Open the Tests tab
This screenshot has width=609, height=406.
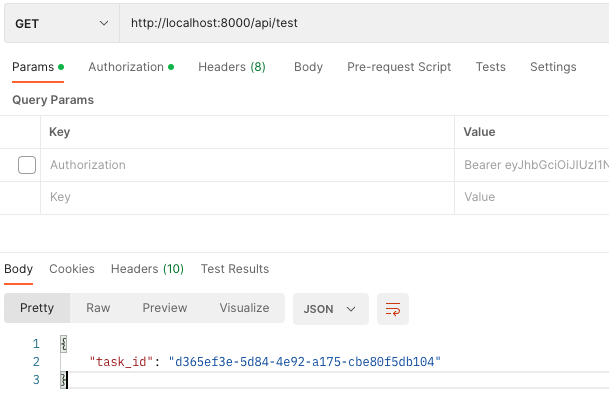[x=491, y=67]
